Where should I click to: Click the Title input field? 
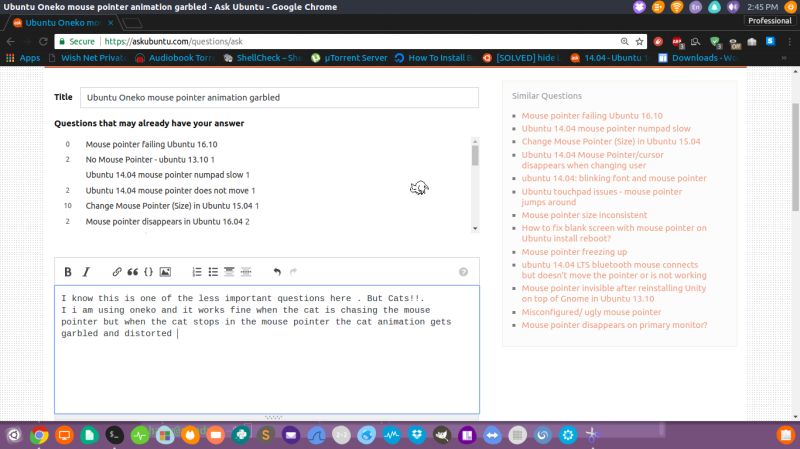[x=279, y=97]
